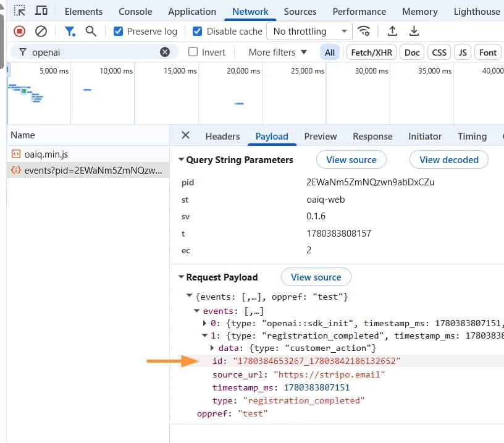Select the All request type filter
504x443 pixels.
point(329,53)
